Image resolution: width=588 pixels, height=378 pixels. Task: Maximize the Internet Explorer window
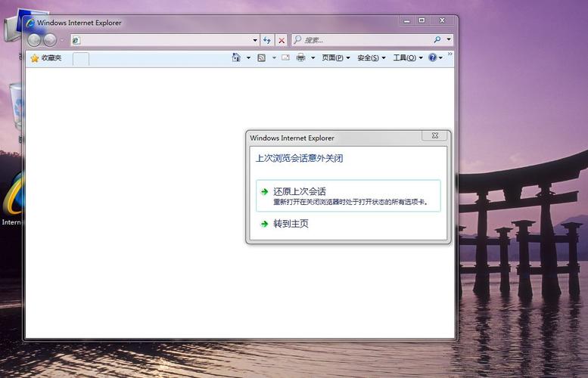[422, 20]
